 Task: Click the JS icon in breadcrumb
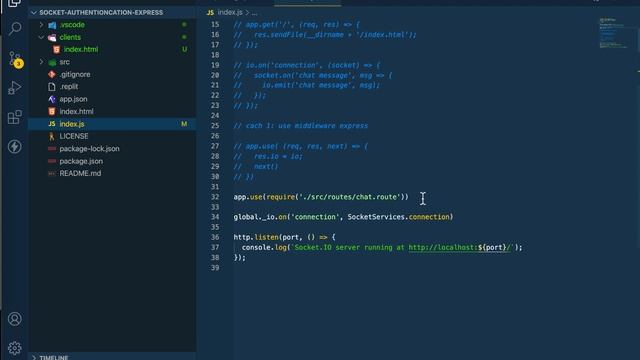(x=210, y=13)
